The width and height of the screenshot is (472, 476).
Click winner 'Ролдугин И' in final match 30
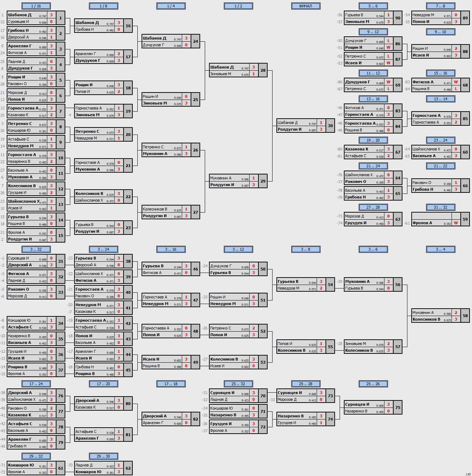coord(289,129)
